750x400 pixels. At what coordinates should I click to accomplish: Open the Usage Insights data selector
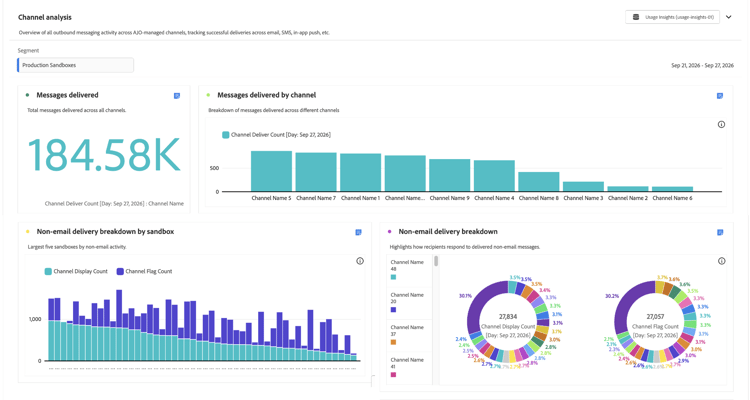click(x=672, y=17)
